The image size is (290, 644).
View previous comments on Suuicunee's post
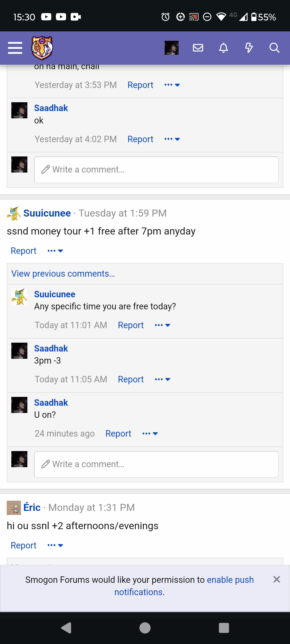[63, 274]
